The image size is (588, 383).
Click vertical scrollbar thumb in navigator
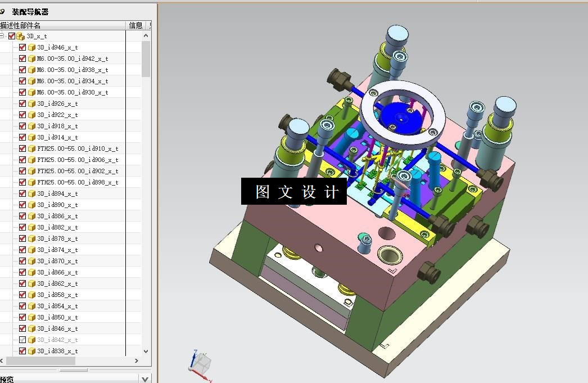click(x=146, y=59)
